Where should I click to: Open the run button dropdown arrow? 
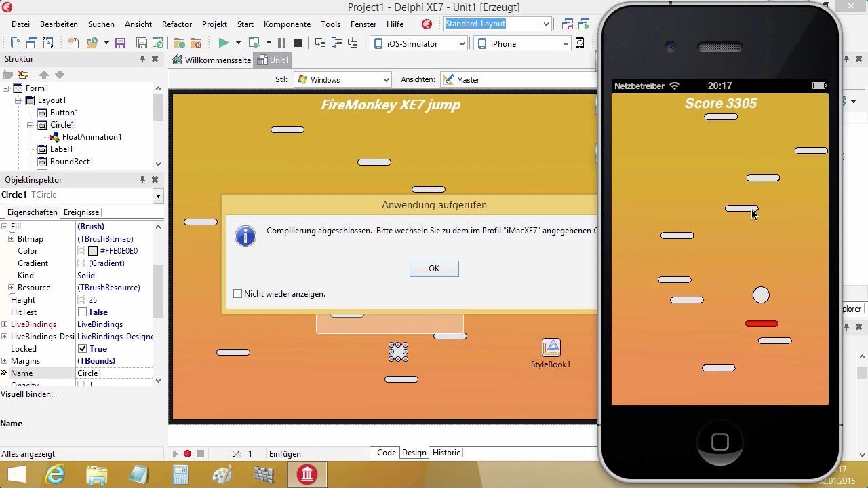(238, 43)
